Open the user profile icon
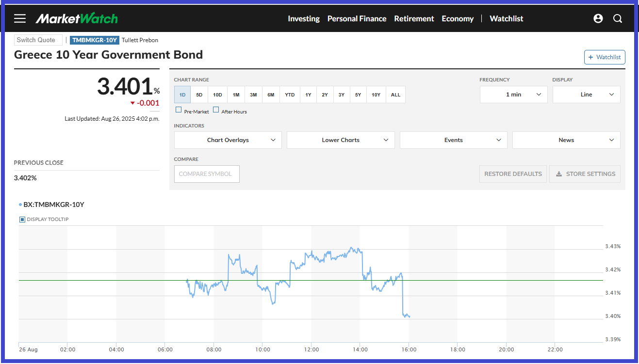 click(x=598, y=18)
